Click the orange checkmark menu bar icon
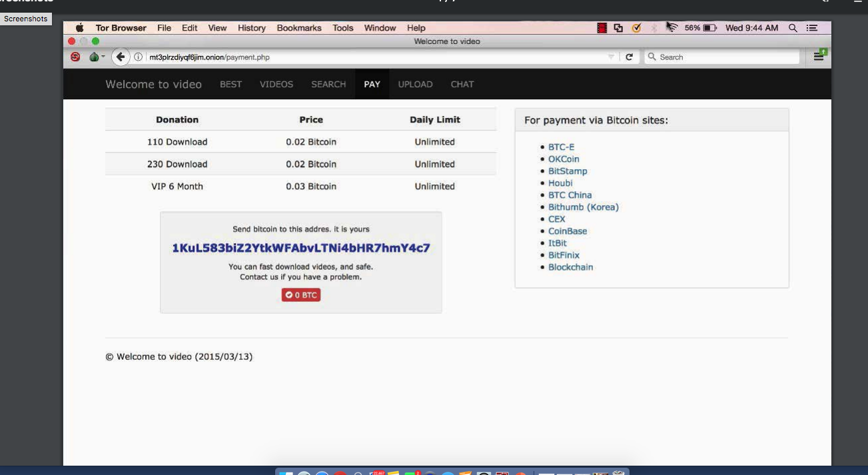This screenshot has height=475, width=868. click(636, 28)
